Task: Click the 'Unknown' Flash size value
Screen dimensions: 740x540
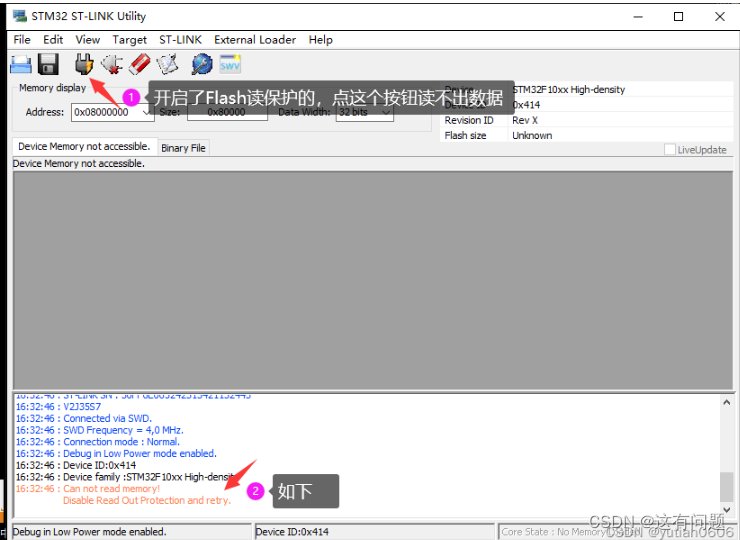Action: 532,135
